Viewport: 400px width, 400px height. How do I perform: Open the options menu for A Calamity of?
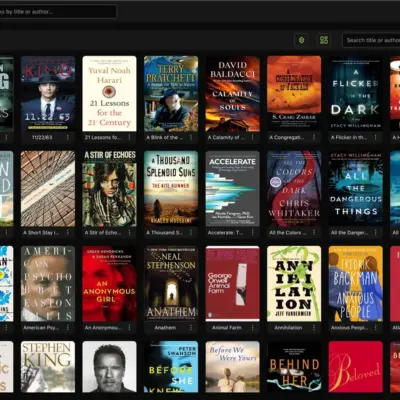point(252,137)
